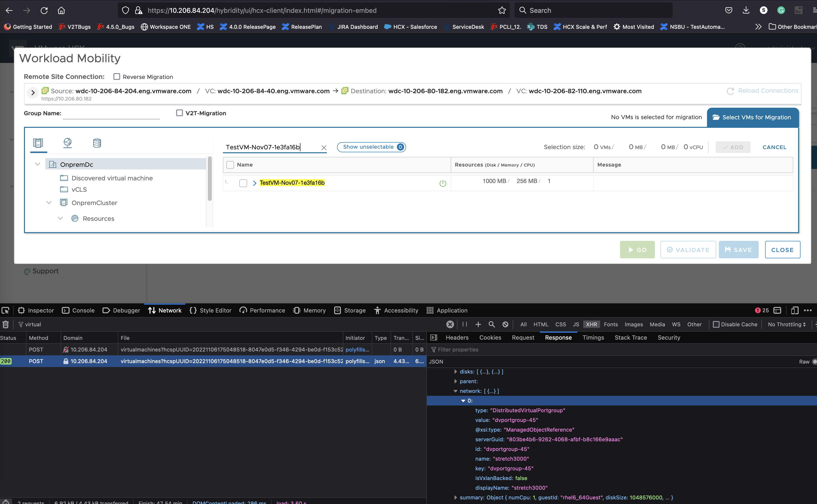Collapse the OnpremDc tree node

[37, 164]
